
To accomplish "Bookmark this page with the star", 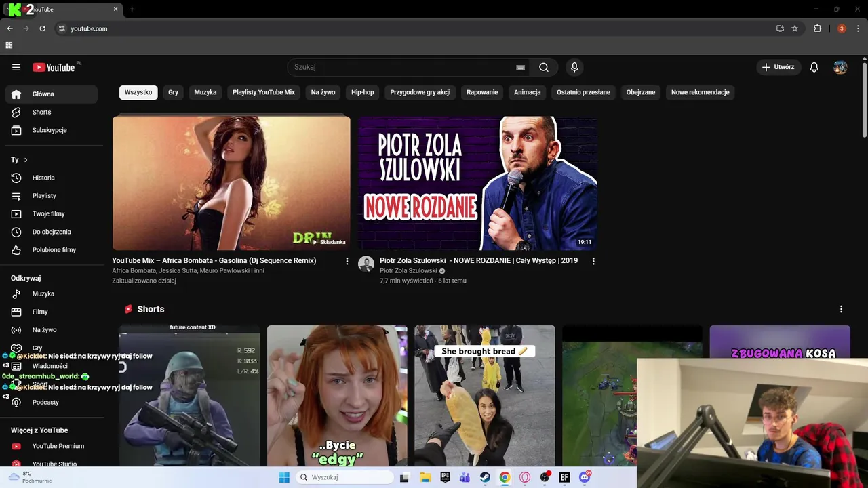I will (x=795, y=28).
